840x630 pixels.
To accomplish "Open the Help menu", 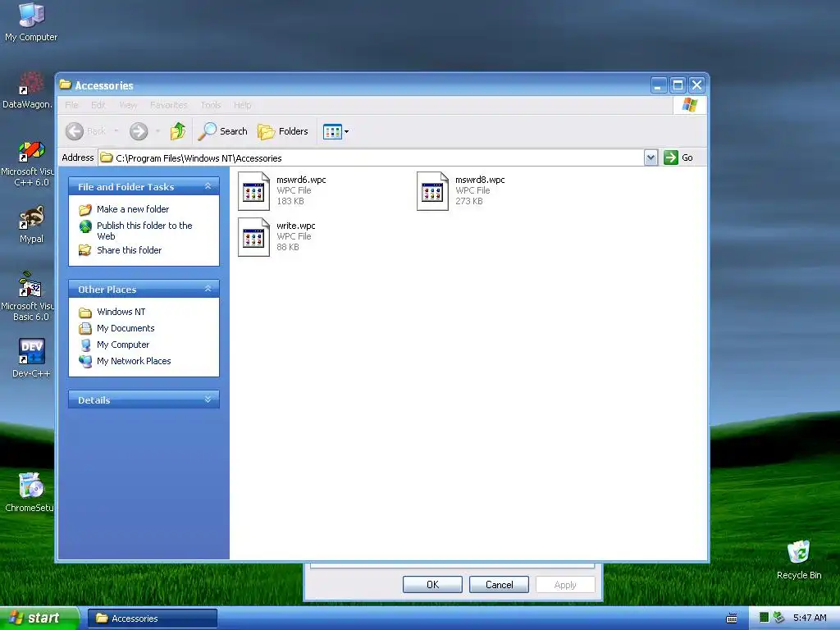I will point(242,105).
